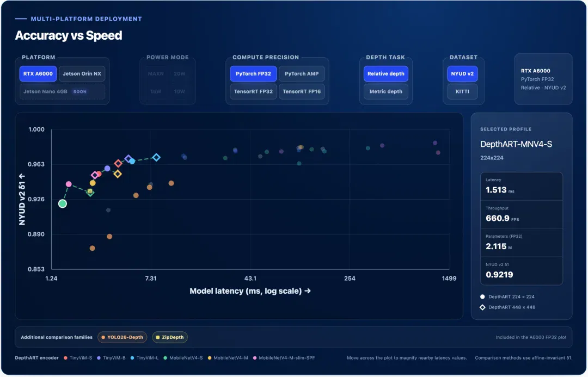Viewport: 588px width, 377px height.
Task: Click the MAXN power mode button
Action: tap(156, 74)
